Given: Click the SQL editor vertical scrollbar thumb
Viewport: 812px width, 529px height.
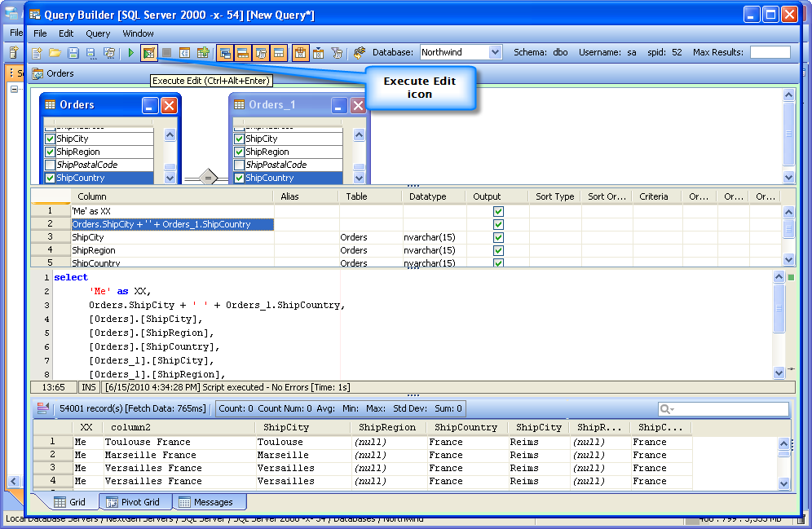Looking at the screenshot, I should [x=779, y=308].
